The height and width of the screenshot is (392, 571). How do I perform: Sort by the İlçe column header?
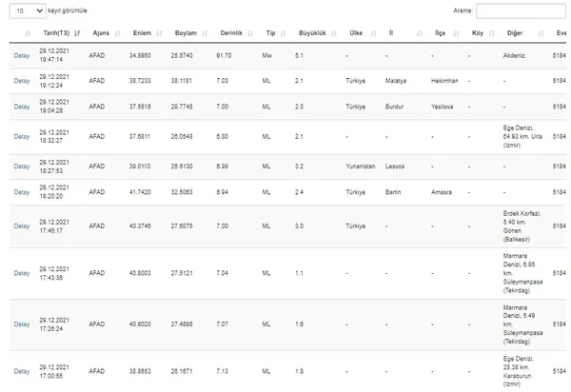438,33
